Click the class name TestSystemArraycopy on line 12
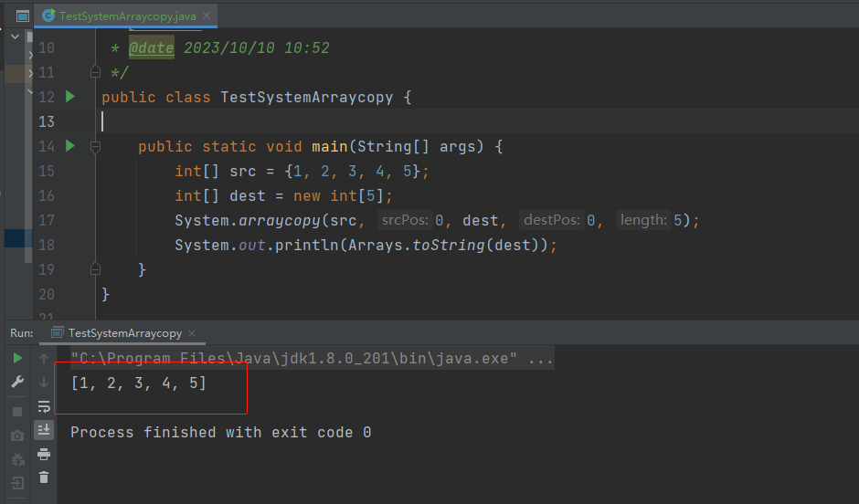The image size is (859, 504). click(x=307, y=98)
